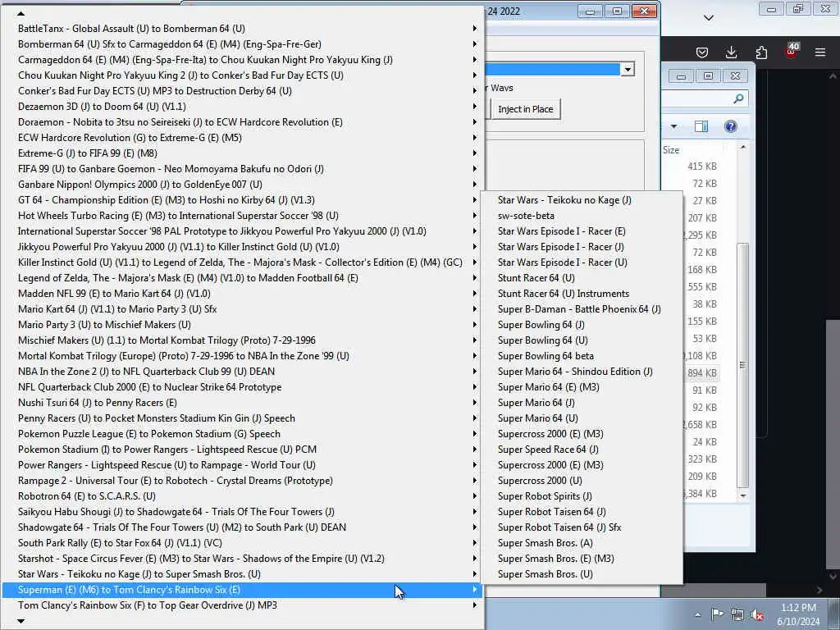The height and width of the screenshot is (630, 840).
Task: Expand arrow for FIFA 99 (U) to Ganbare Goemon
Action: click(x=475, y=169)
